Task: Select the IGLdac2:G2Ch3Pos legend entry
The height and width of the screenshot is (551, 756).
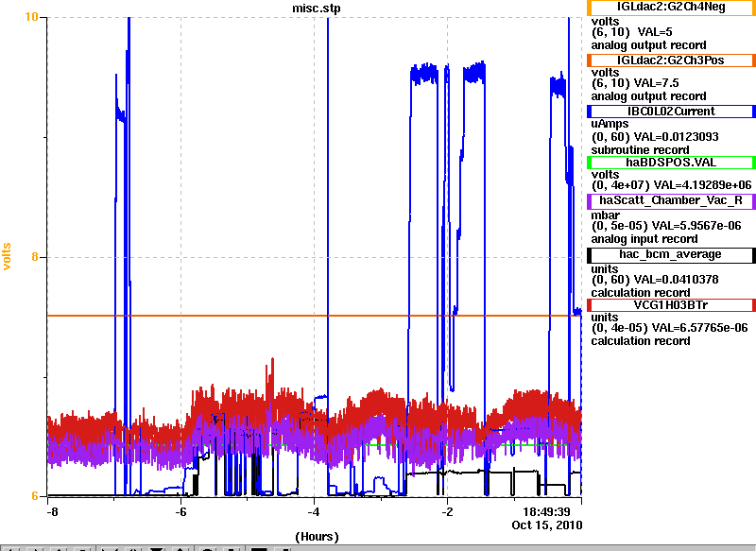Action: click(x=671, y=60)
